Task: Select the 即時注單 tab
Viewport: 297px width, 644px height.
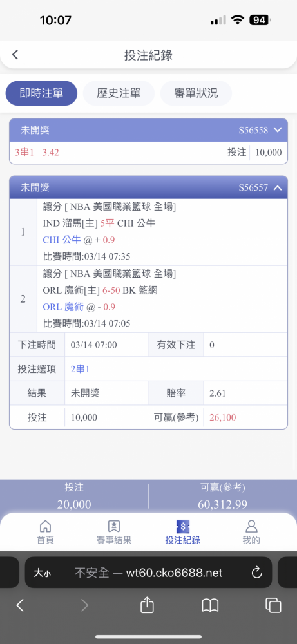Action: [x=41, y=93]
